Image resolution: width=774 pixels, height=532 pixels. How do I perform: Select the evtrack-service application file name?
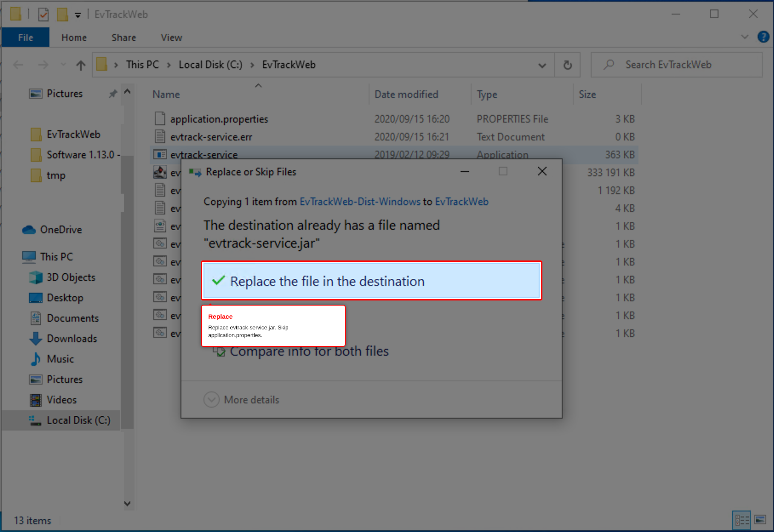click(x=204, y=154)
